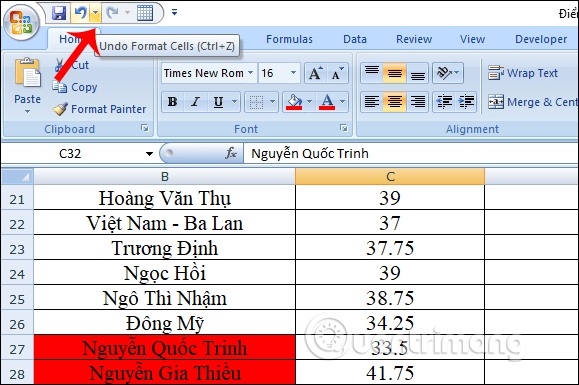579x385 pixels.
Task: Select cell containing Trương Định
Action: click(165, 248)
